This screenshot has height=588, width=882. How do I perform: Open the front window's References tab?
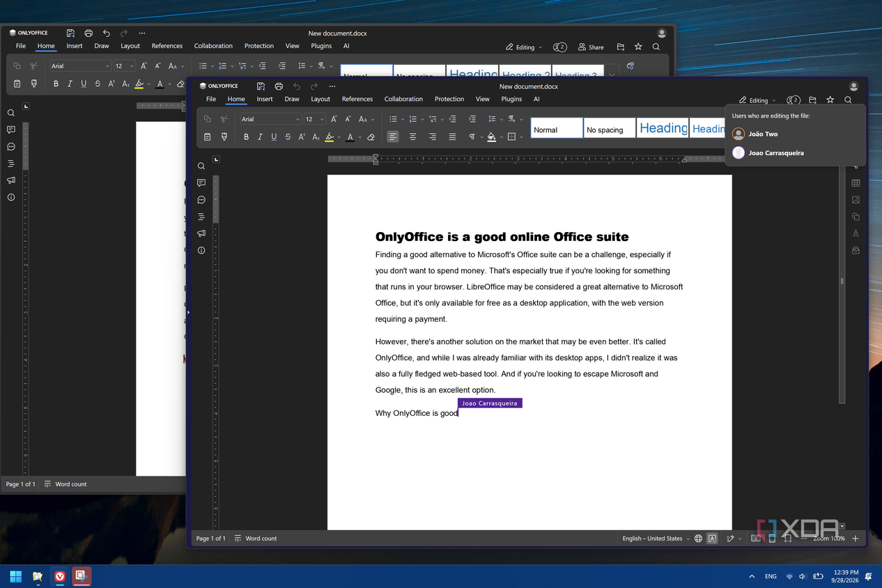click(357, 99)
